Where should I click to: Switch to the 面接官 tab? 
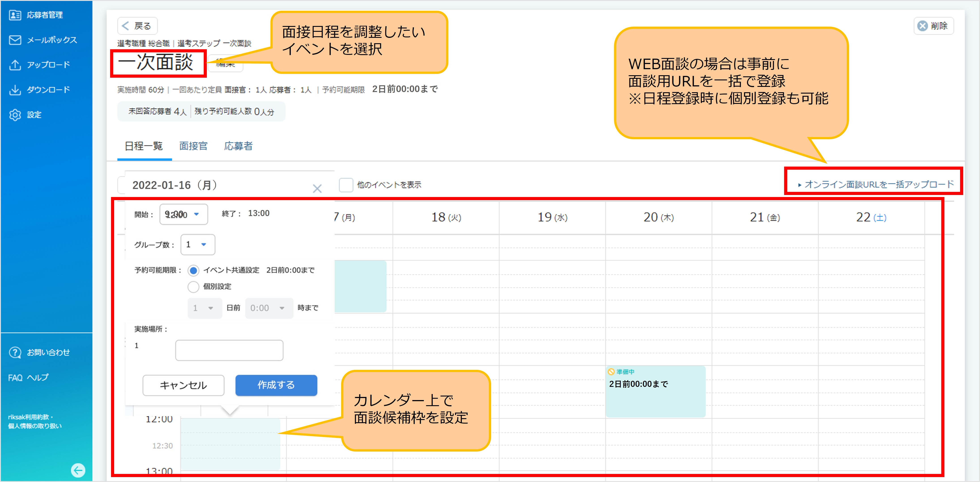click(x=193, y=146)
